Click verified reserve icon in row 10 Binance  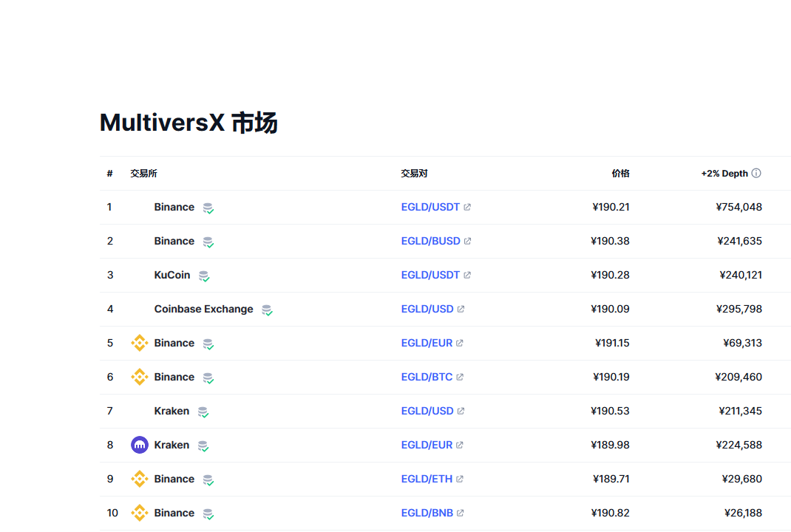208,514
